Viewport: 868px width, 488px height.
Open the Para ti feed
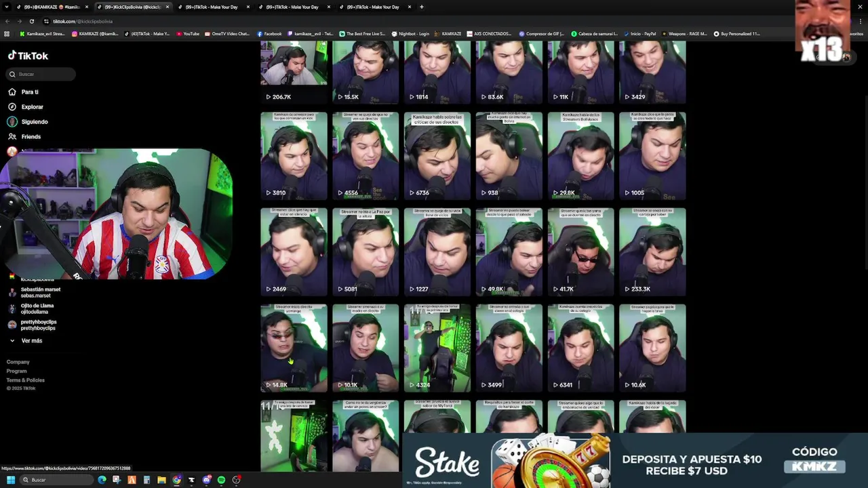[23, 91]
